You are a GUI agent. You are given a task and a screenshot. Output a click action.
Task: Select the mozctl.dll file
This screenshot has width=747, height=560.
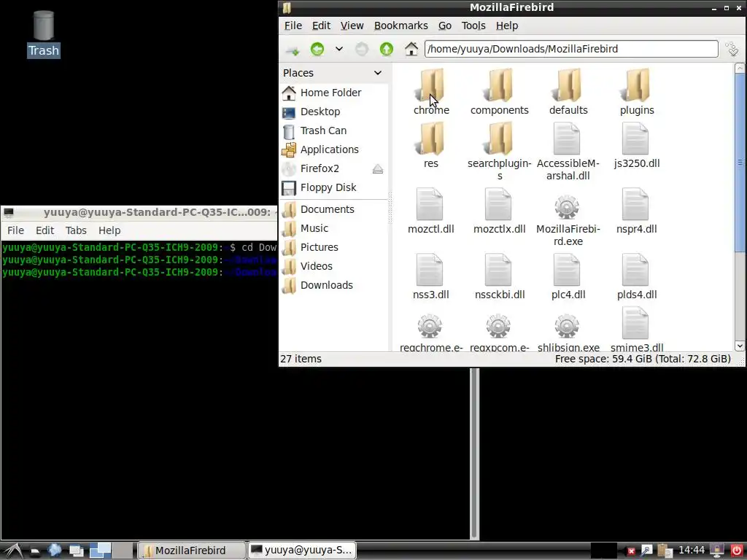coord(430,204)
